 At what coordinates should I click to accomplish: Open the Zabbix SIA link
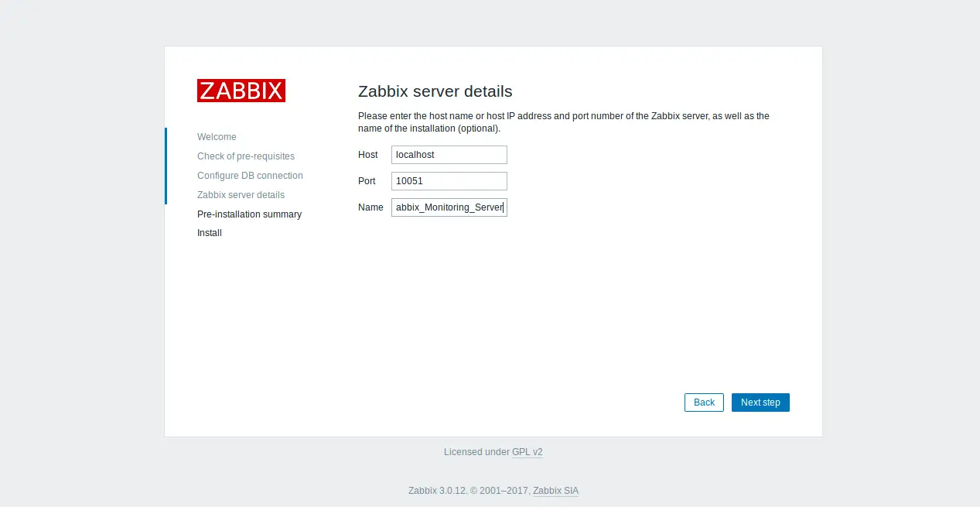[555, 491]
